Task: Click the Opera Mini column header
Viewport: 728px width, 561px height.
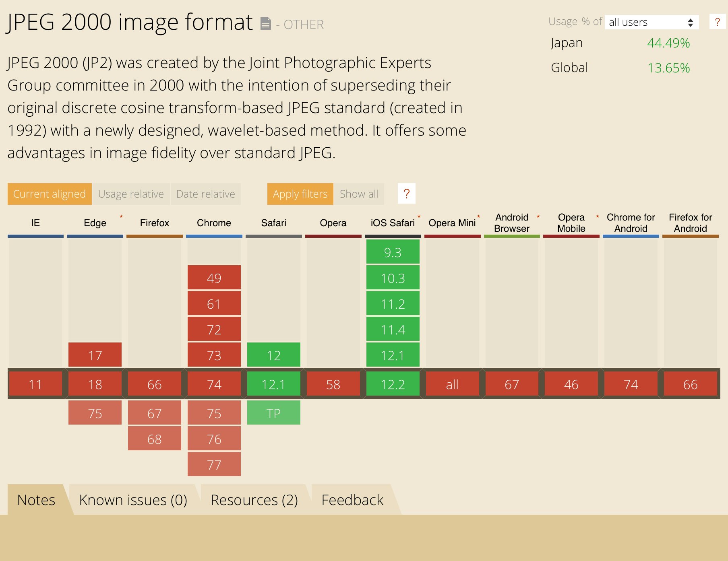Action: (x=452, y=223)
